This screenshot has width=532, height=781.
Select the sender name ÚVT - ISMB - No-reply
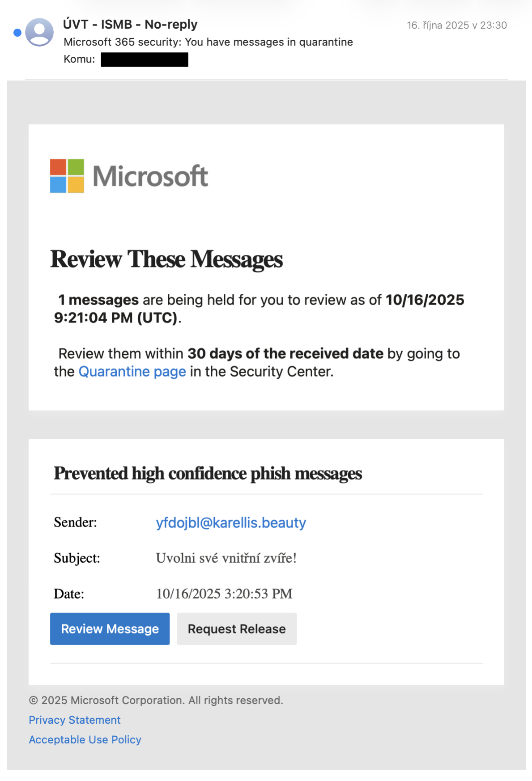coord(130,24)
